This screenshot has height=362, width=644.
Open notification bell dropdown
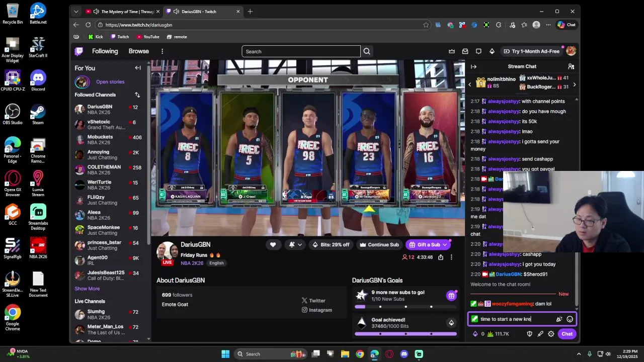[x=295, y=245]
